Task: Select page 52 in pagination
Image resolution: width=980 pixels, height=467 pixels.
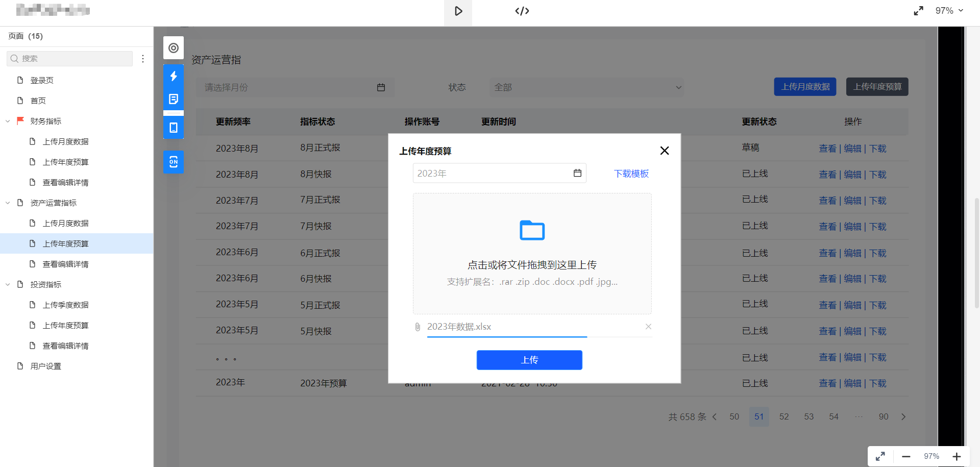Action: [x=784, y=417]
